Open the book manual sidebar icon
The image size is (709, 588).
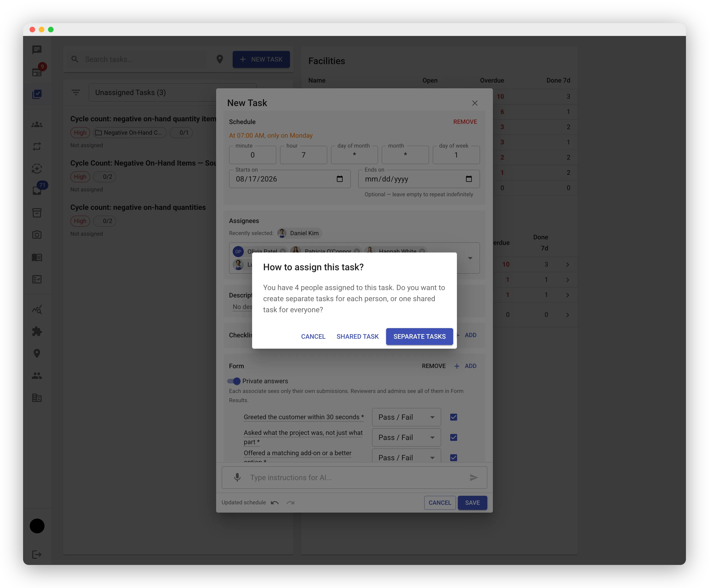click(x=37, y=257)
